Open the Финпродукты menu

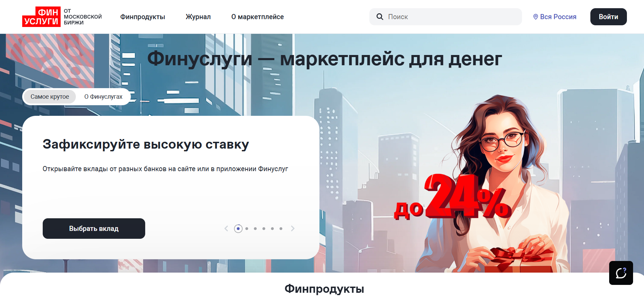142,17
